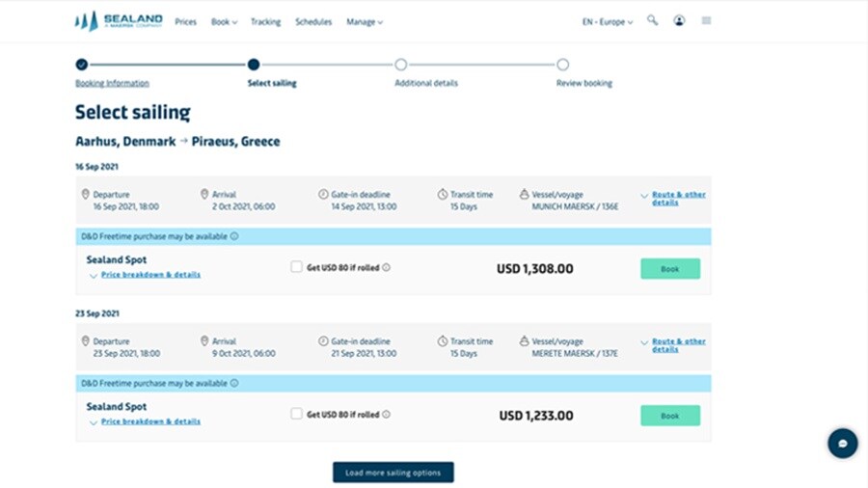Enable 'Get USD 80 if rolled' for 16 Sep sailing
868x488 pixels.
coord(296,267)
